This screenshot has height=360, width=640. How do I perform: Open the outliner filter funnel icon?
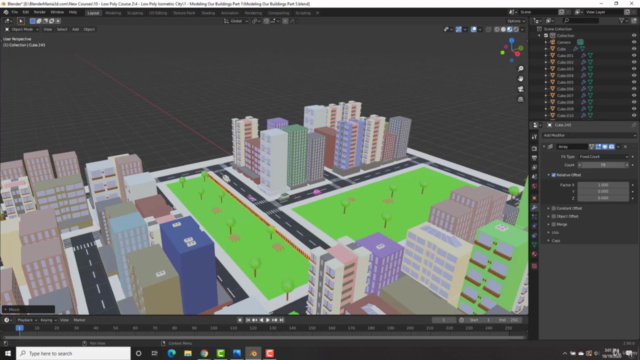click(622, 20)
